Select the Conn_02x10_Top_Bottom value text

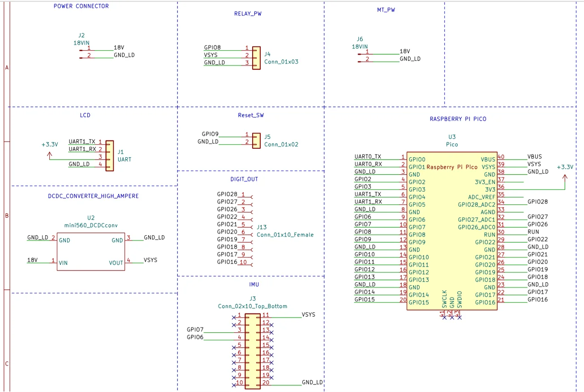tap(253, 306)
